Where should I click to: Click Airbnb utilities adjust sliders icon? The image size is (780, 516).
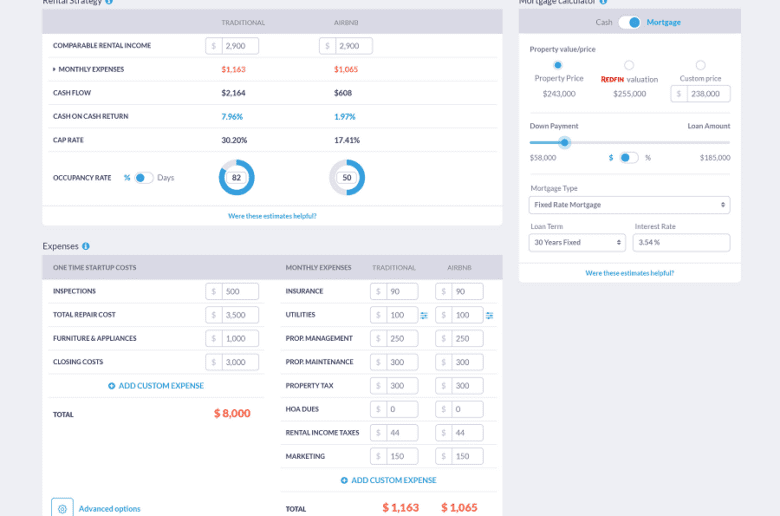coord(489,316)
